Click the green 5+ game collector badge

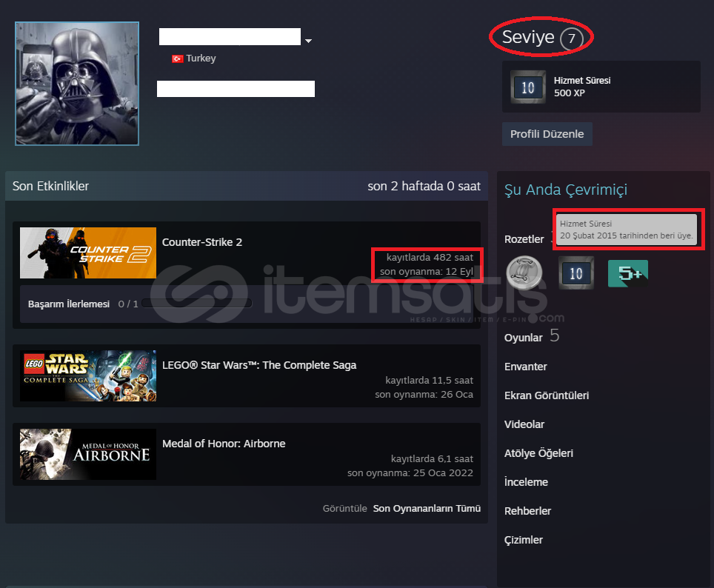pyautogui.click(x=628, y=273)
